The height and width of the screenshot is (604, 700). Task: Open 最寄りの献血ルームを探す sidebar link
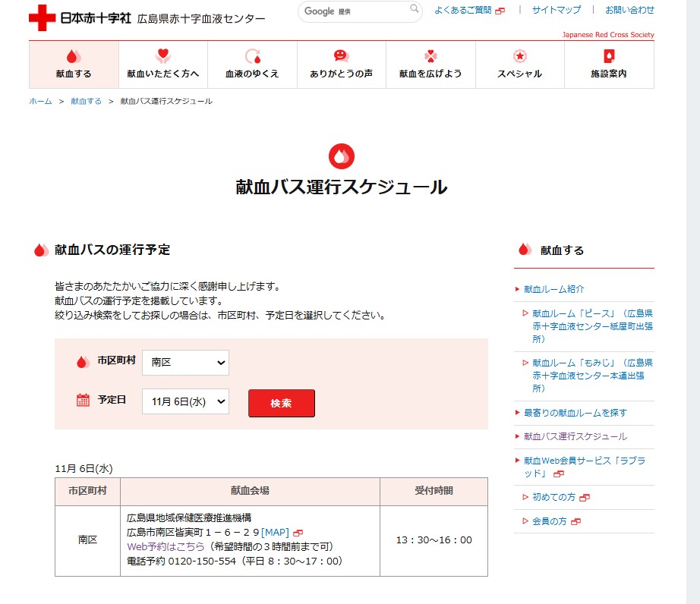575,413
